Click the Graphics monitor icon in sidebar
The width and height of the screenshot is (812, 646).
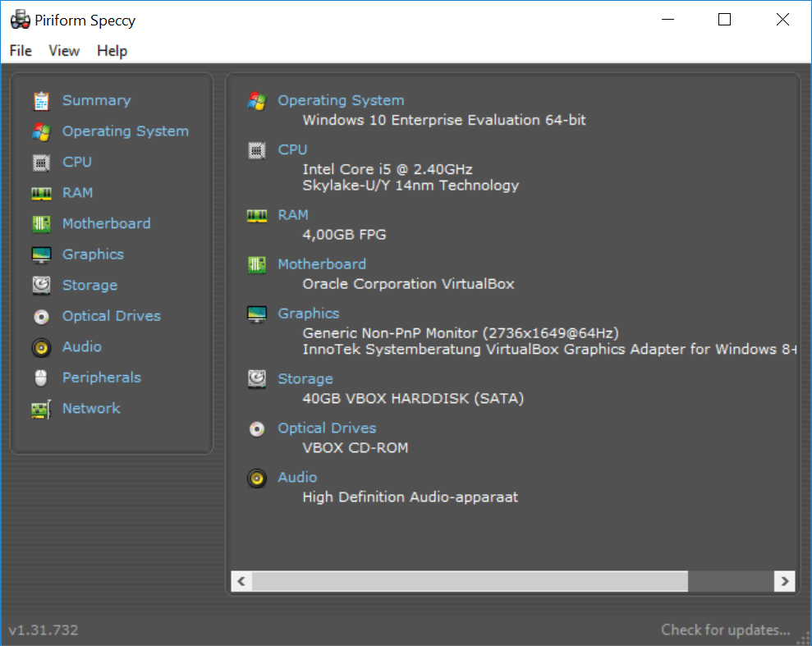coord(41,254)
